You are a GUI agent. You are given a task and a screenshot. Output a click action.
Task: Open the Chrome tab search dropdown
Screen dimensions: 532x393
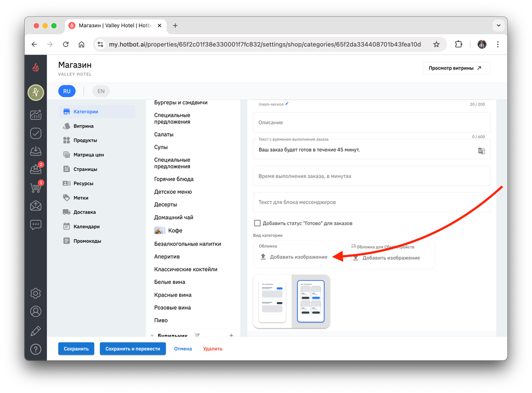pyautogui.click(x=498, y=25)
